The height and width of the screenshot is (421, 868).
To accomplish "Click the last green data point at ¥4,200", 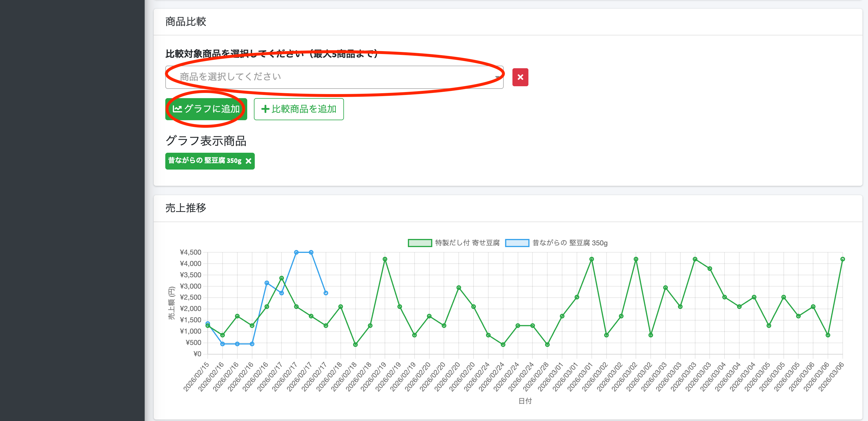I will 842,259.
